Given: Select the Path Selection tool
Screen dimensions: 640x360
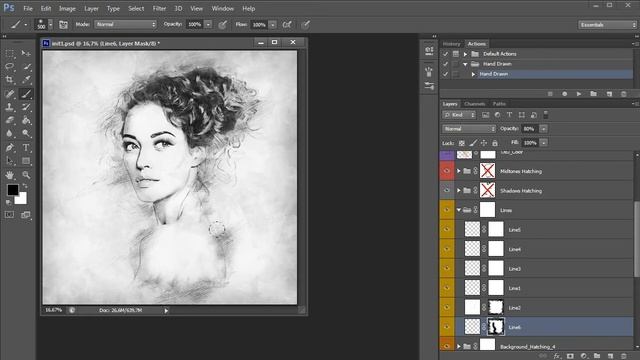Looking at the screenshot, I should click(10, 161).
